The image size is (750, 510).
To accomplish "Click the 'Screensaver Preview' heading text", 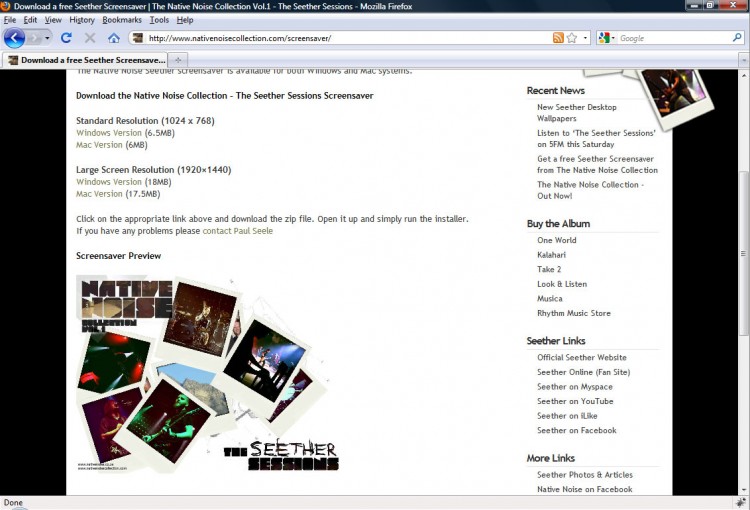I will pyautogui.click(x=119, y=256).
